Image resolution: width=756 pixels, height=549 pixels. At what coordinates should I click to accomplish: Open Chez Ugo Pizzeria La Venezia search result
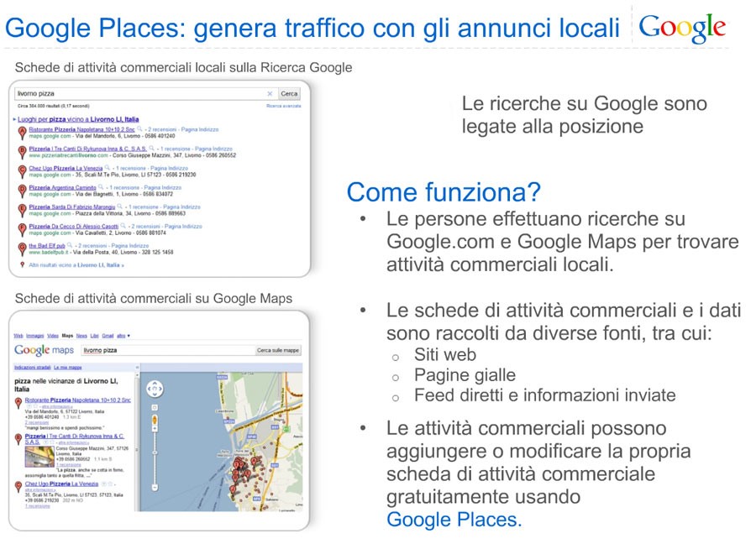click(x=66, y=168)
